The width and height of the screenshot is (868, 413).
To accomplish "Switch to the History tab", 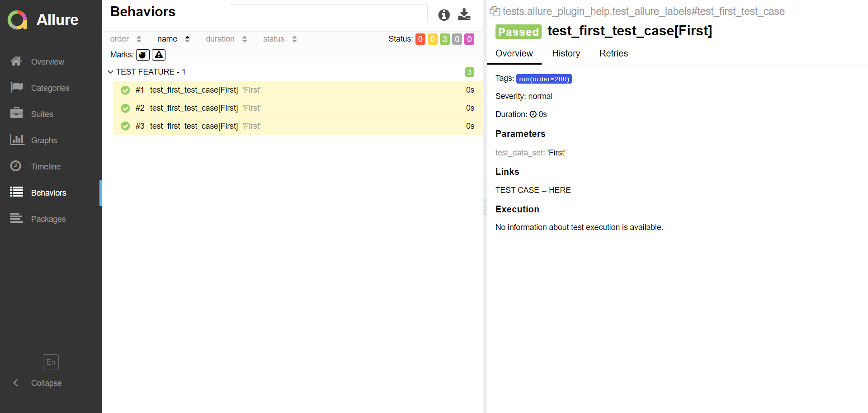I will 566,53.
